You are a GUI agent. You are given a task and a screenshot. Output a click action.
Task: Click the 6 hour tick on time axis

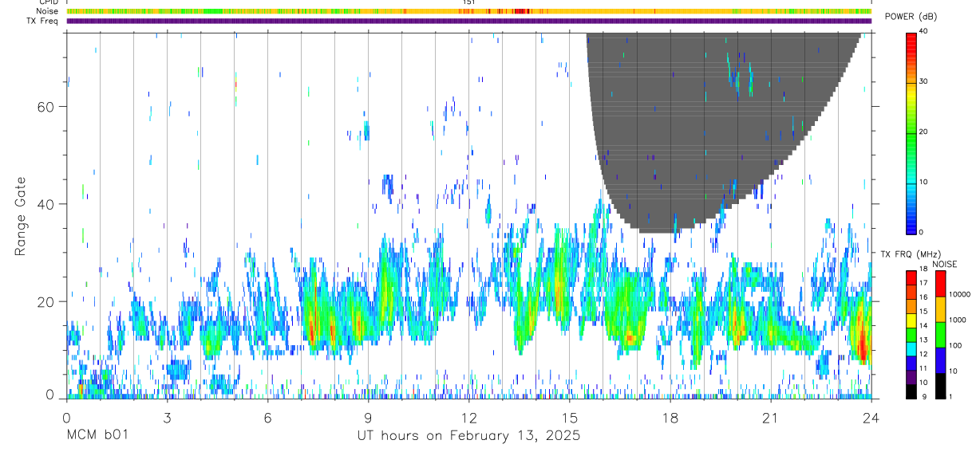click(267, 417)
